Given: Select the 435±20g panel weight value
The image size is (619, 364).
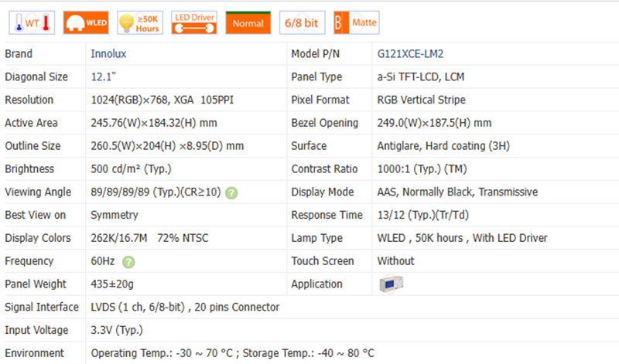Looking at the screenshot, I should coord(112,284).
